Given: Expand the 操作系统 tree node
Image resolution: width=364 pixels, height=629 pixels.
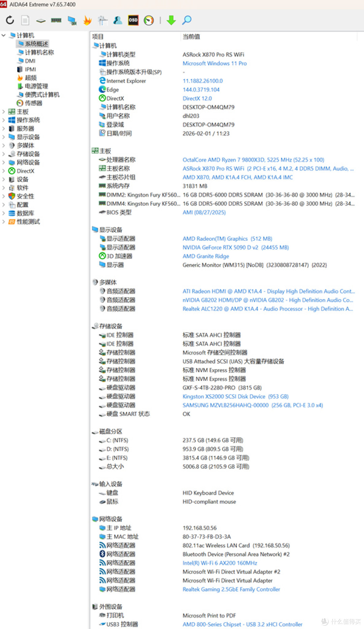Looking at the screenshot, I should (x=3, y=120).
